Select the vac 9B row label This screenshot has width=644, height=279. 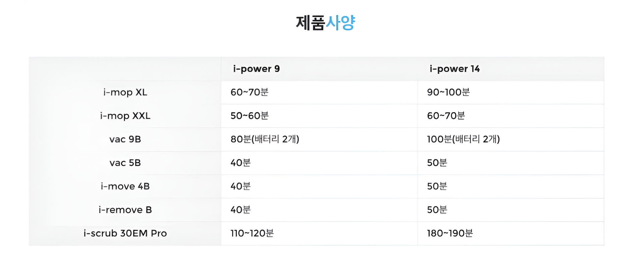click(125, 139)
